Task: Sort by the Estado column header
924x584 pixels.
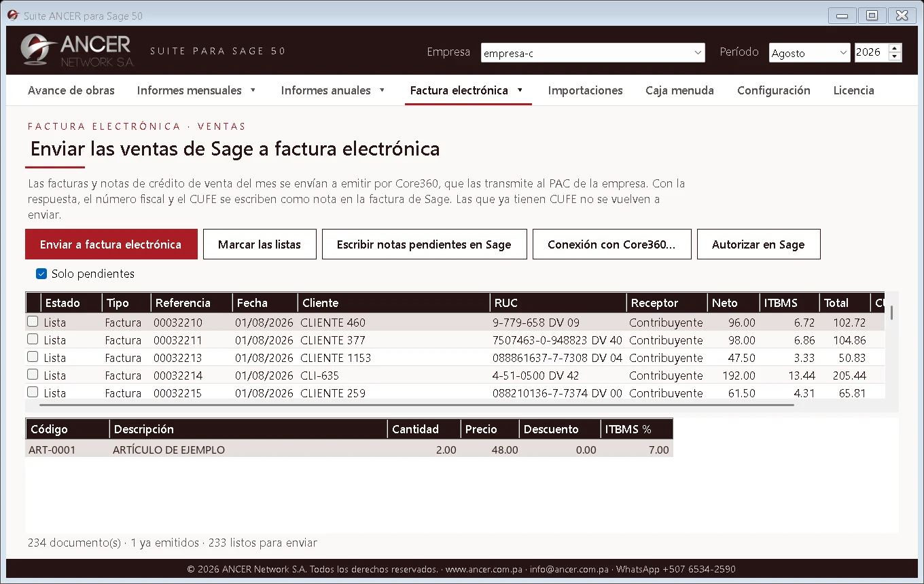Action: coord(71,303)
